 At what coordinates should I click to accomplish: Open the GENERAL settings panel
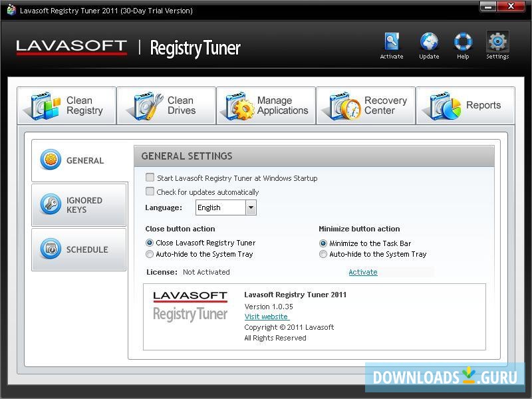pyautogui.click(x=78, y=160)
